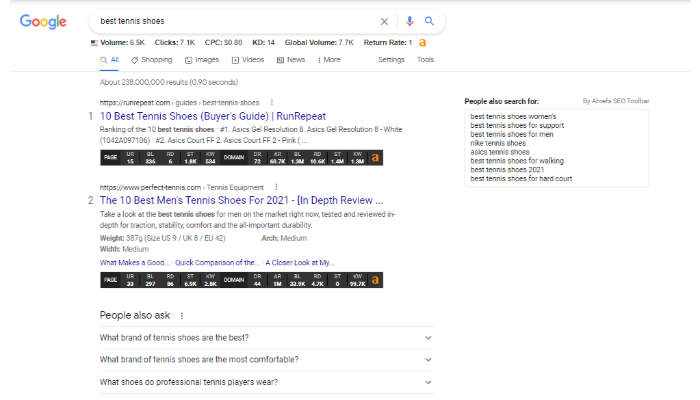Click Ahrefs icon on RunRepeat metrics bar
Screen dimensions: 700x400
point(375,158)
